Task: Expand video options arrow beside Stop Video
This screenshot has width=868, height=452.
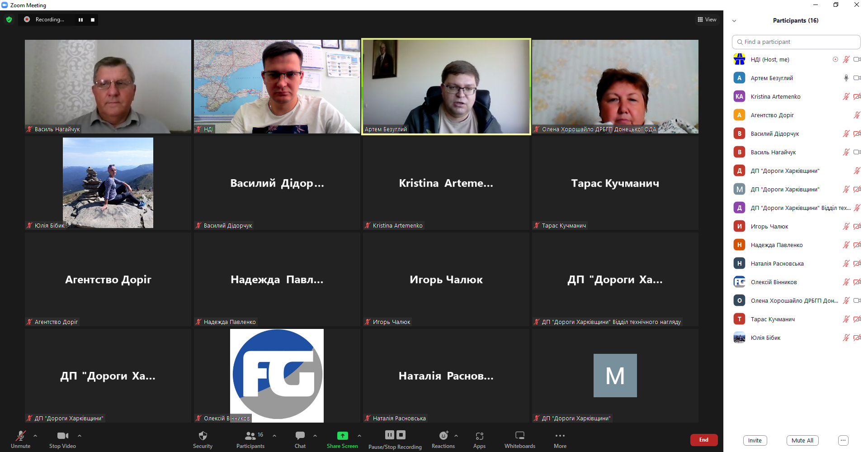Action: click(80, 436)
